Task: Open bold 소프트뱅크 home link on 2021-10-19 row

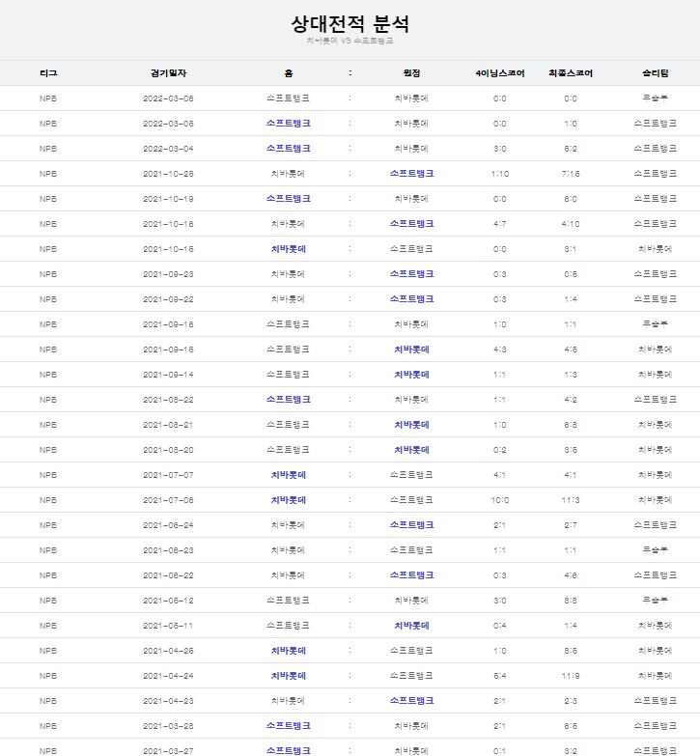Action: [289, 199]
